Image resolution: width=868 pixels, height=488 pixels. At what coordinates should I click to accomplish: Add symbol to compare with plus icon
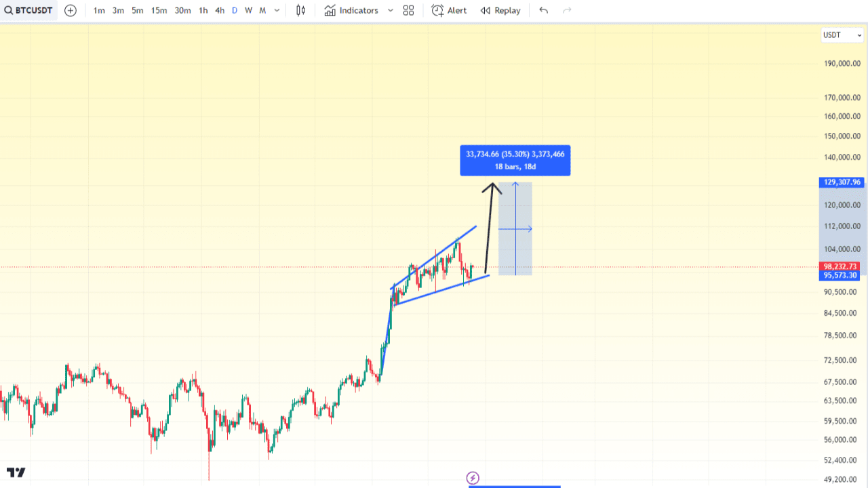(x=71, y=10)
